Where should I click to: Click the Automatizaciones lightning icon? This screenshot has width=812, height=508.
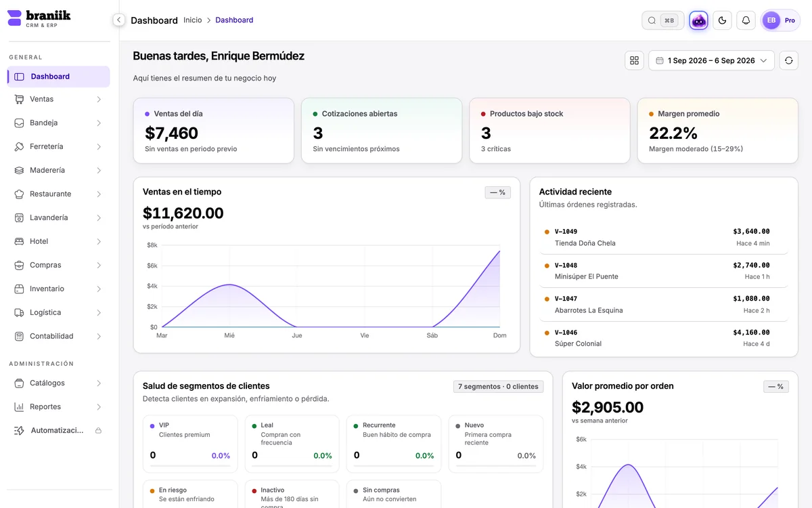[x=19, y=430]
